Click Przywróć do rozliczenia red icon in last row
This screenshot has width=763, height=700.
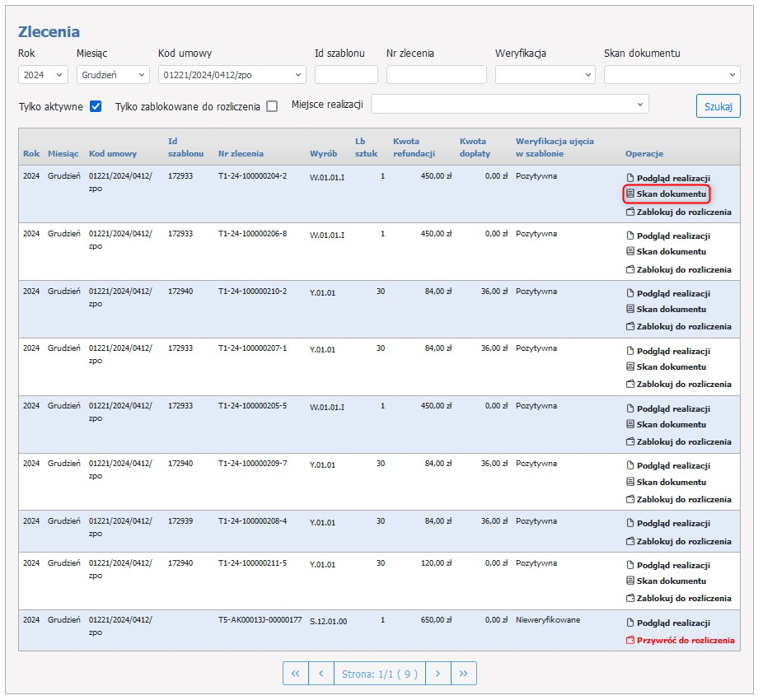630,641
